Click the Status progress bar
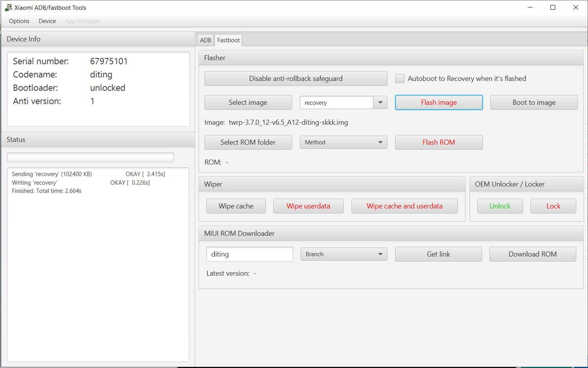 tap(90, 158)
